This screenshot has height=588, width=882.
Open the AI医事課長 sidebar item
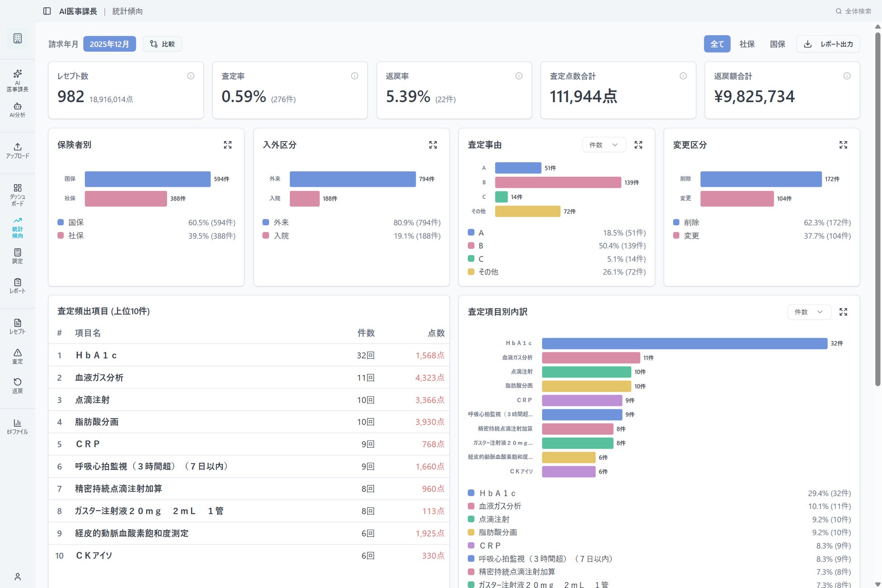tap(17, 80)
